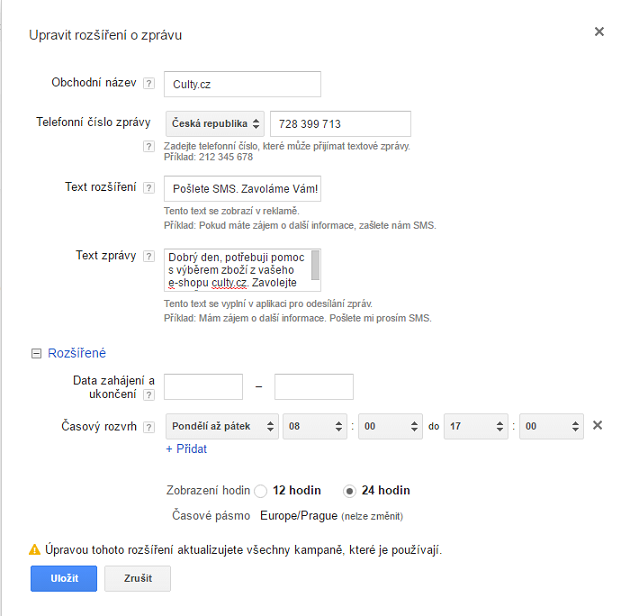Click help icon next to Obchodní název
Image resolution: width=630 pixels, height=616 pixels.
pyautogui.click(x=149, y=84)
